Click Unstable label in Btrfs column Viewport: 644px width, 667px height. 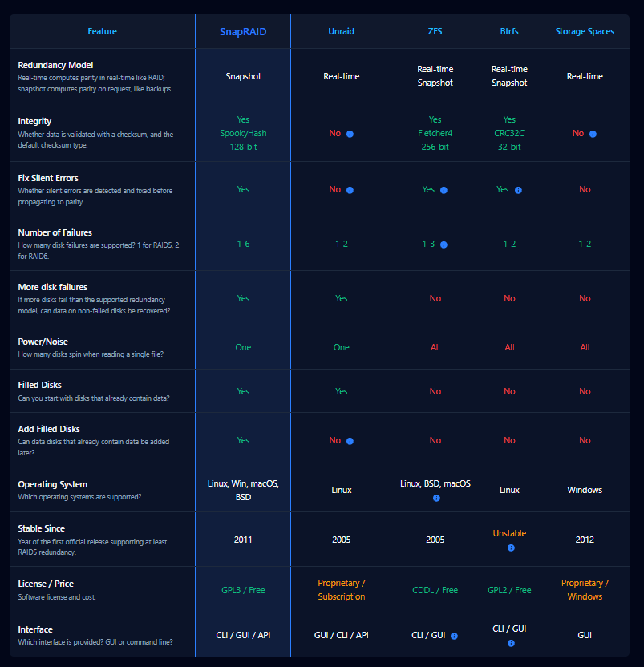(509, 533)
